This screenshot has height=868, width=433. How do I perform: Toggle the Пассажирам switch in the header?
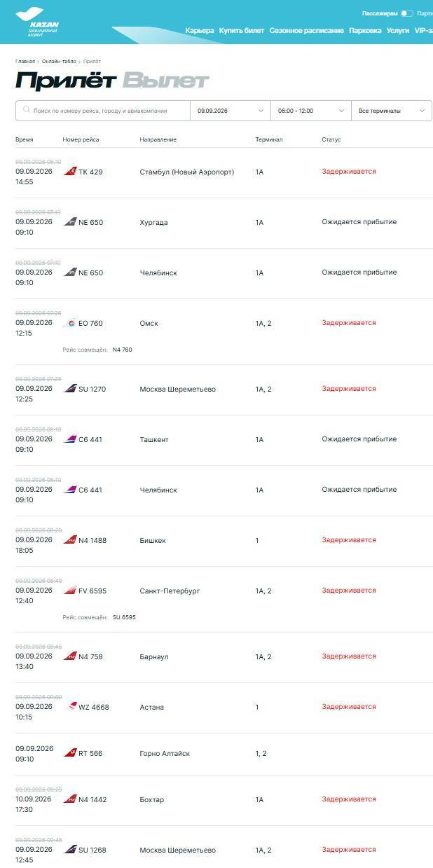407,13
